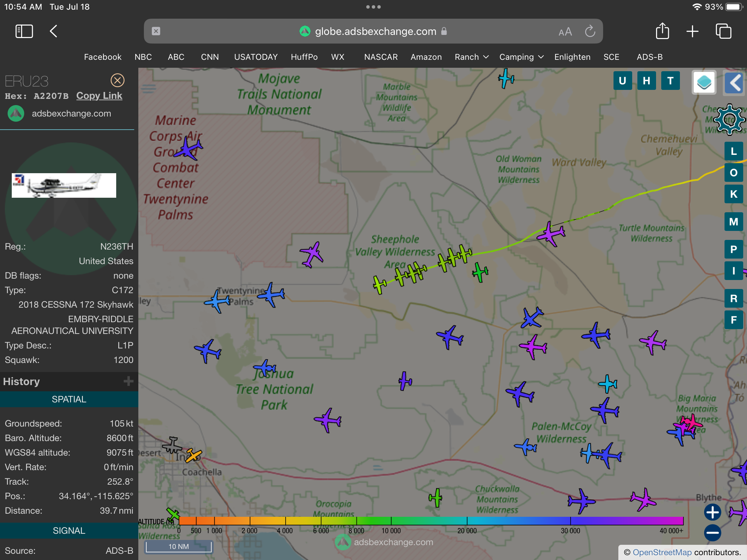747x560 pixels.
Task: Expand the Ranch bookmarks folder
Action: 472,57
